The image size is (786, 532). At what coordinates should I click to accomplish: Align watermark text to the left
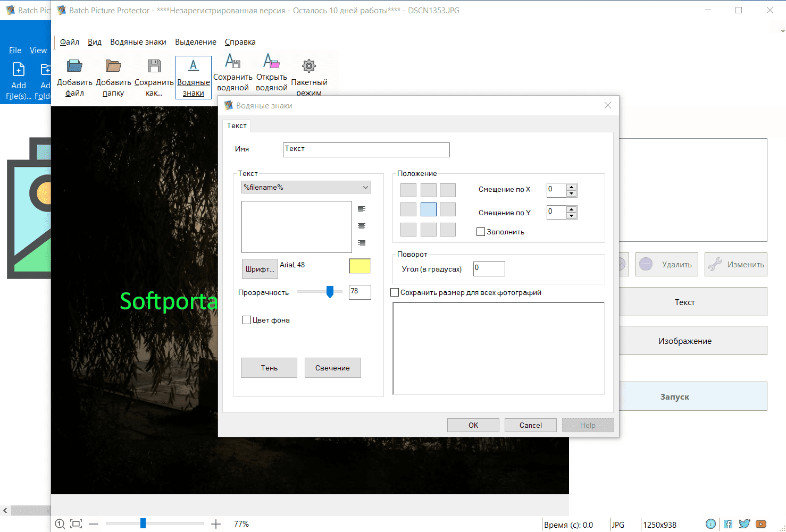pos(362,209)
